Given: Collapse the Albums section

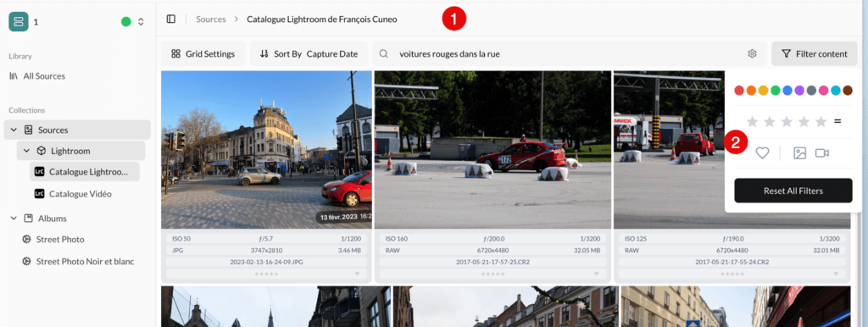Looking at the screenshot, I should point(14,219).
